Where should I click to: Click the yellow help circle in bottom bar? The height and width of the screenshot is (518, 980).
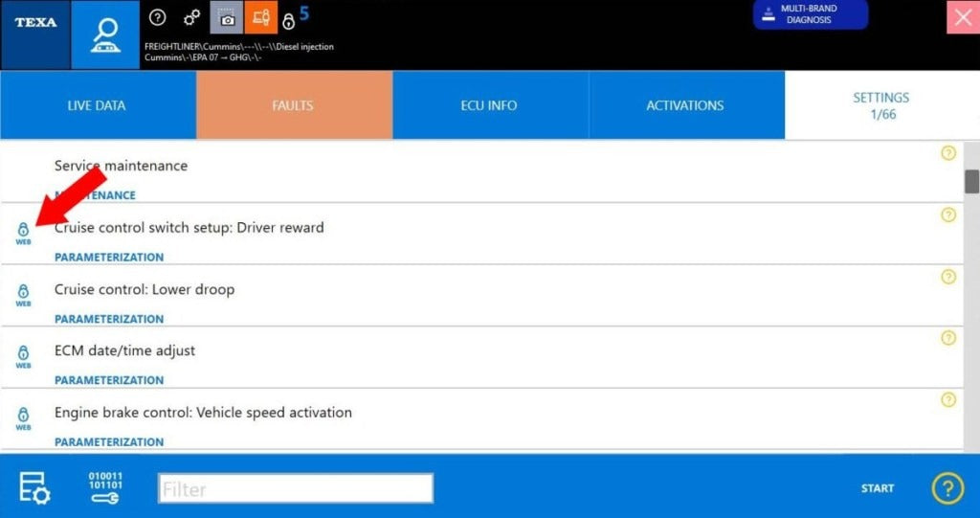947,488
